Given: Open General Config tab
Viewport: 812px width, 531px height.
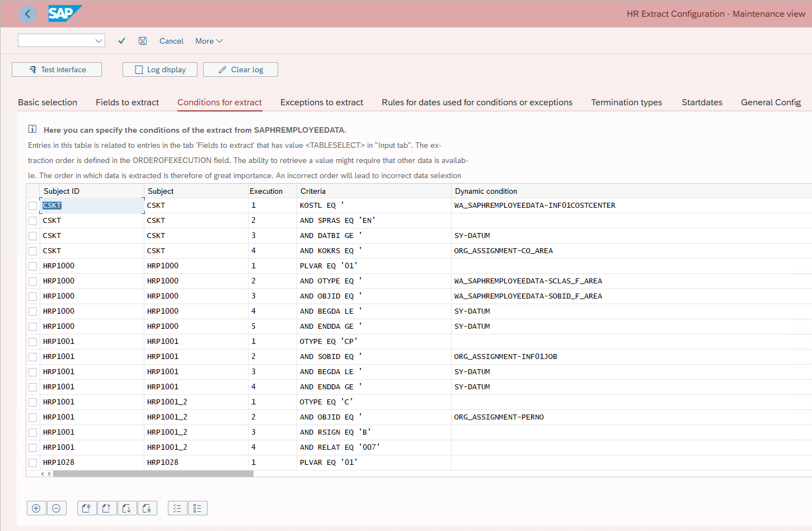Looking at the screenshot, I should point(771,102).
